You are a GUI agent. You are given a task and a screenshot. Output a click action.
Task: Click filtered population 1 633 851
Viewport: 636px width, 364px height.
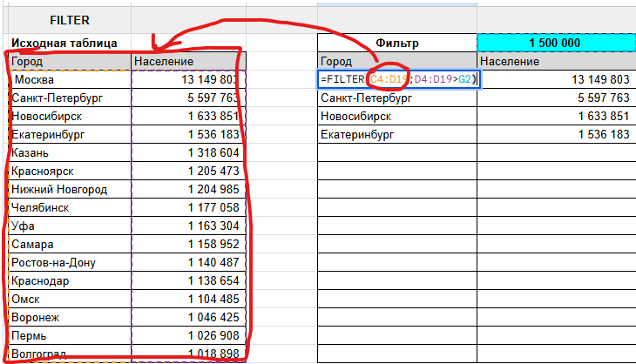pyautogui.click(x=556, y=117)
